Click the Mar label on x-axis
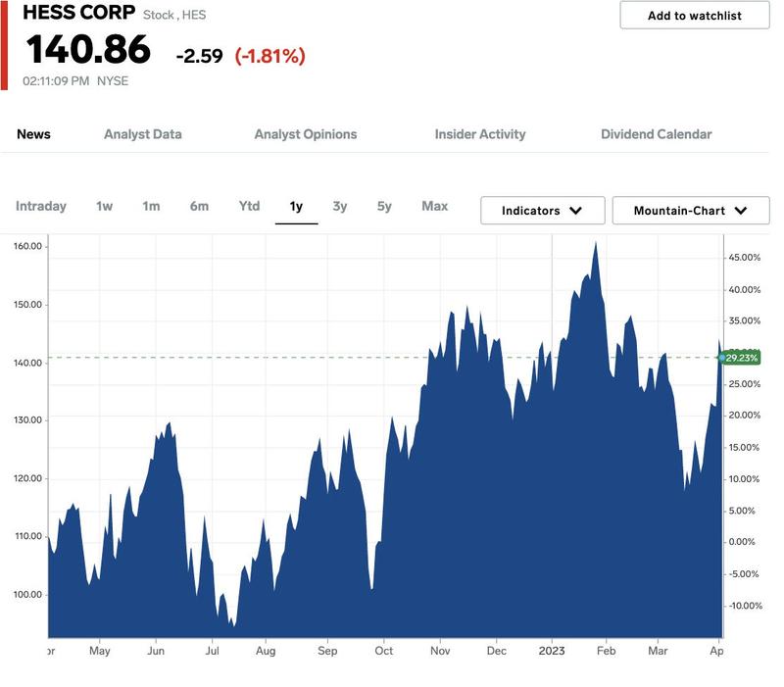 tap(658, 651)
